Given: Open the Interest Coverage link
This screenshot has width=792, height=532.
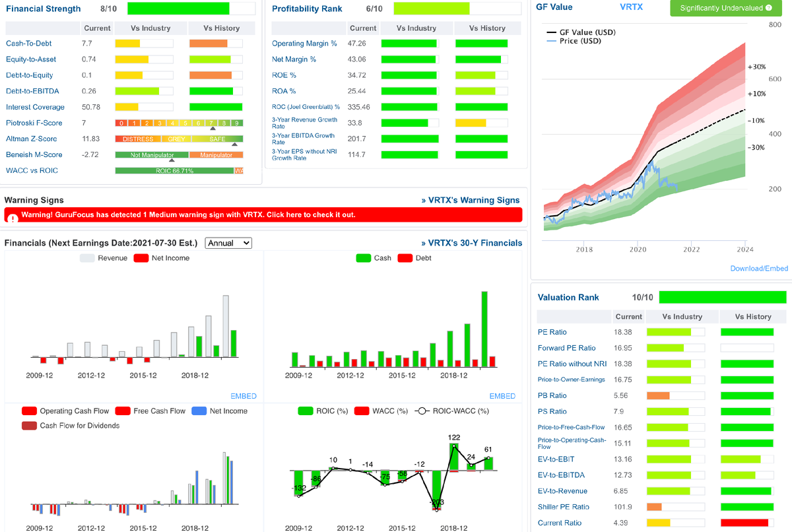Looking at the screenshot, I should (x=36, y=107).
